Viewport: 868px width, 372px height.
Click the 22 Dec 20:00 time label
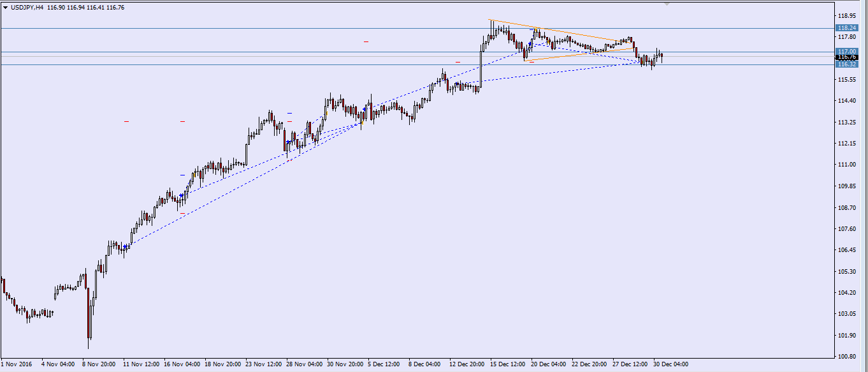[x=590, y=364]
